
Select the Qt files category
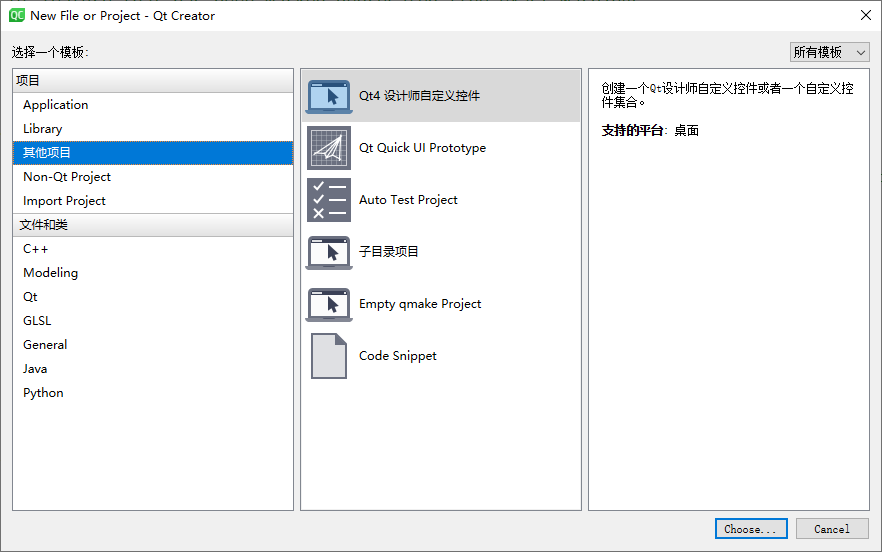[x=153, y=297]
